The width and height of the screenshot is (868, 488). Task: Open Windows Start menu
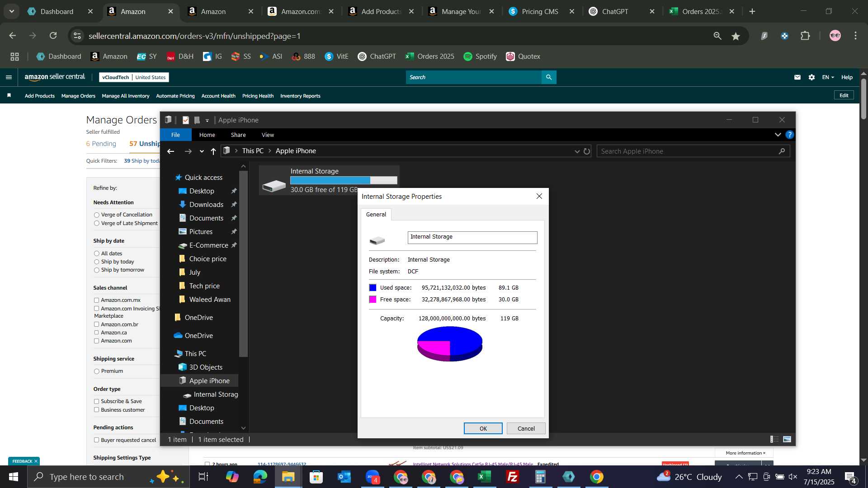(x=14, y=477)
